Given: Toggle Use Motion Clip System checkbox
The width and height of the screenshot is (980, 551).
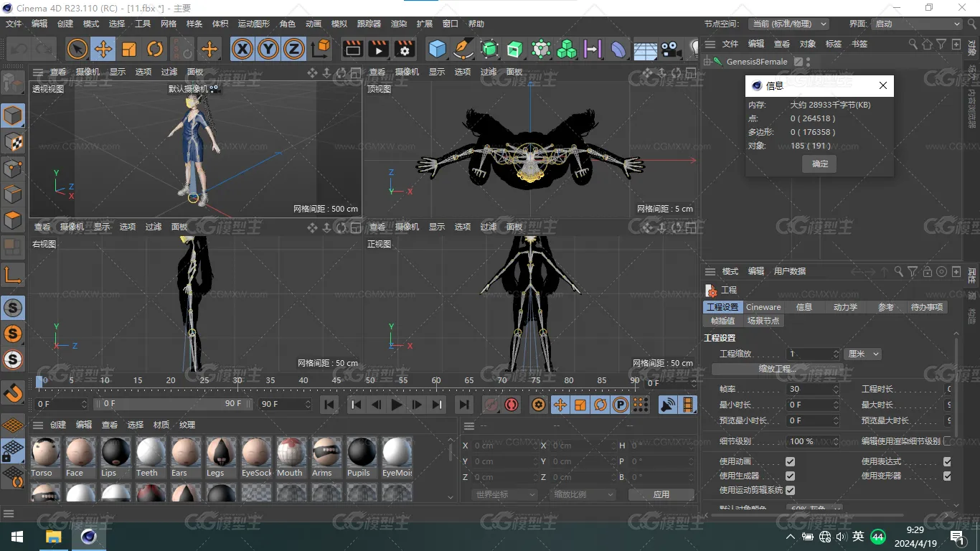Looking at the screenshot, I should [790, 490].
